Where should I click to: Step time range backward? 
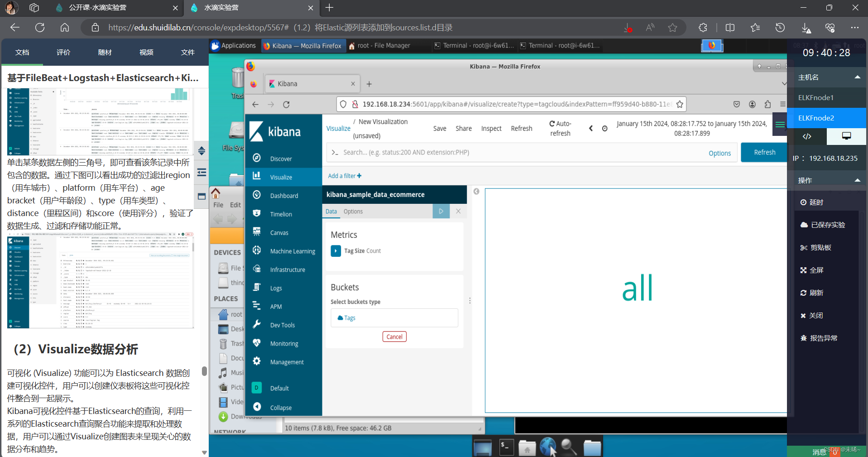click(x=591, y=129)
